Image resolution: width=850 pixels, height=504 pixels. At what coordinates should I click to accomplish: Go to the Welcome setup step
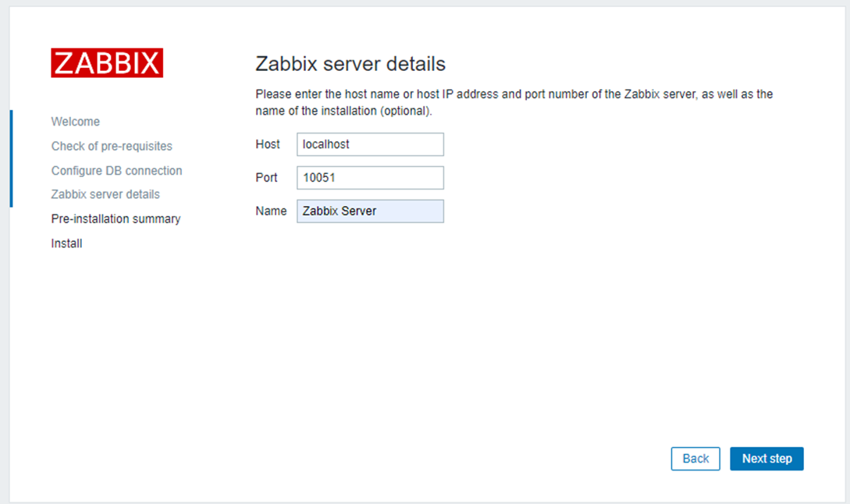(x=76, y=122)
